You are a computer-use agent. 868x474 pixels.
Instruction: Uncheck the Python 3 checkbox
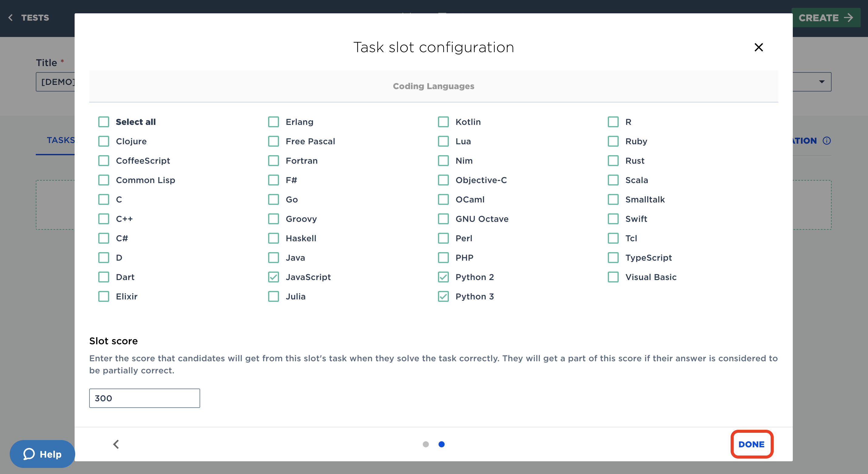click(x=443, y=296)
